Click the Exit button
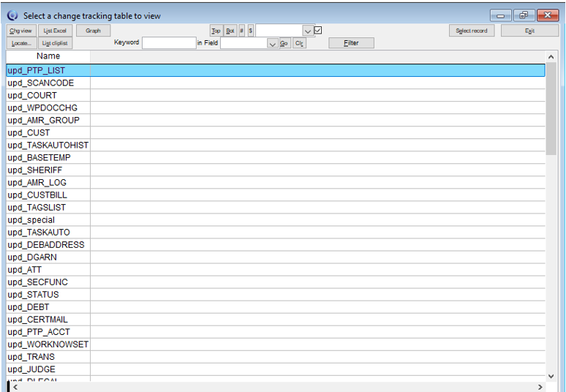The image size is (566, 392). [x=529, y=31]
